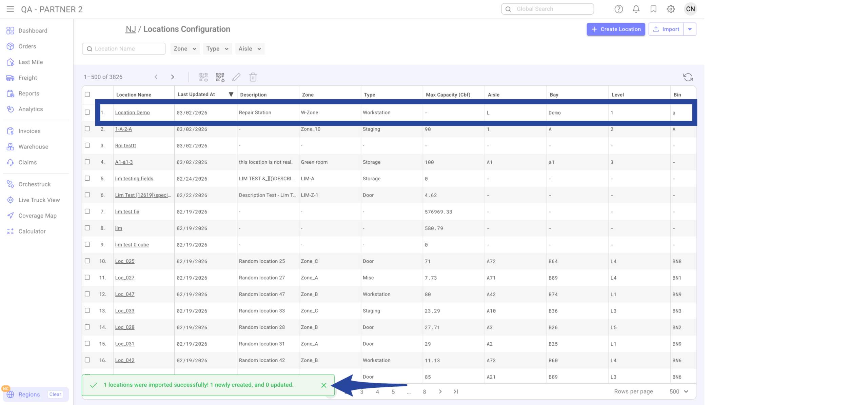Open the notifications bell icon
The width and height of the screenshot is (868, 405).
pos(636,9)
